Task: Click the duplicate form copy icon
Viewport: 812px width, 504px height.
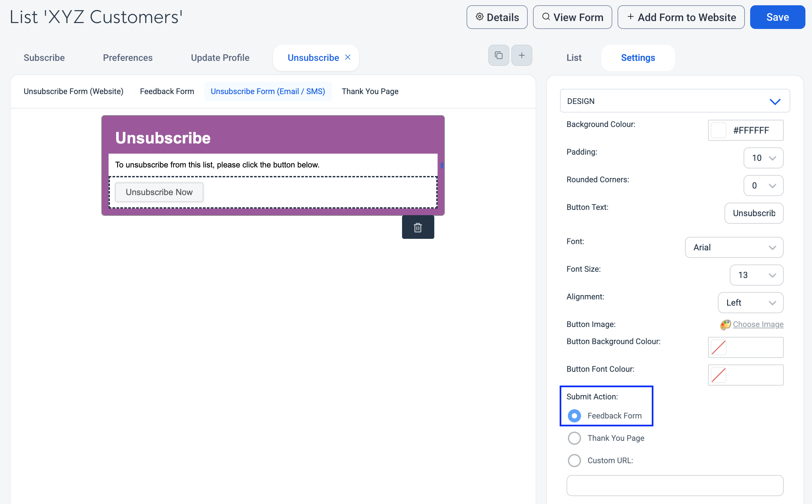Action: tap(498, 55)
